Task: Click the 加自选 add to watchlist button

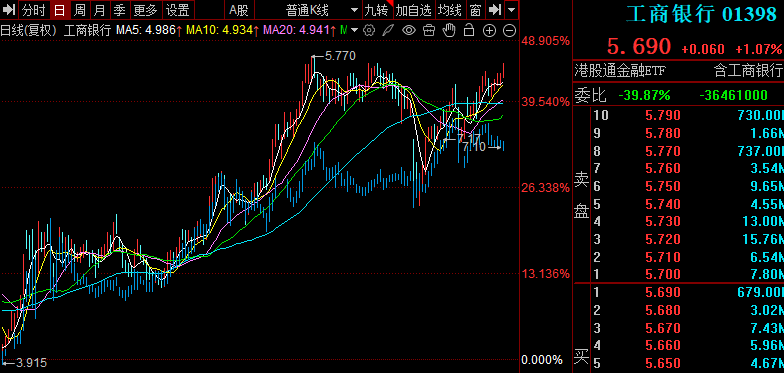Action: pos(414,10)
